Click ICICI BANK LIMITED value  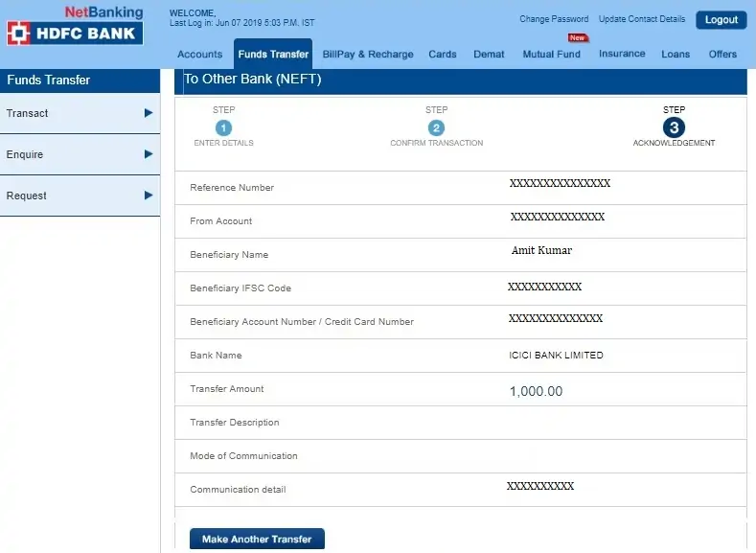click(556, 356)
